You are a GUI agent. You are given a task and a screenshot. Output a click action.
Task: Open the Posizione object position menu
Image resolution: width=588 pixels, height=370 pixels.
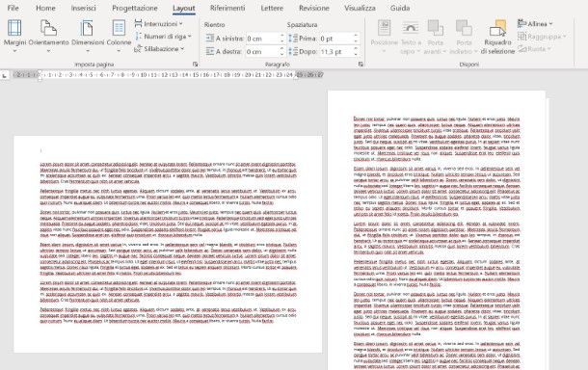384,37
